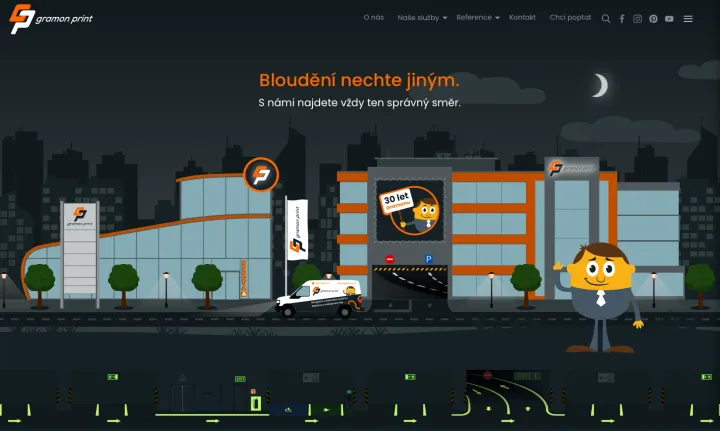Click the white Gramon Print van
Viewport: 720px width, 431px height.
[x=320, y=298]
